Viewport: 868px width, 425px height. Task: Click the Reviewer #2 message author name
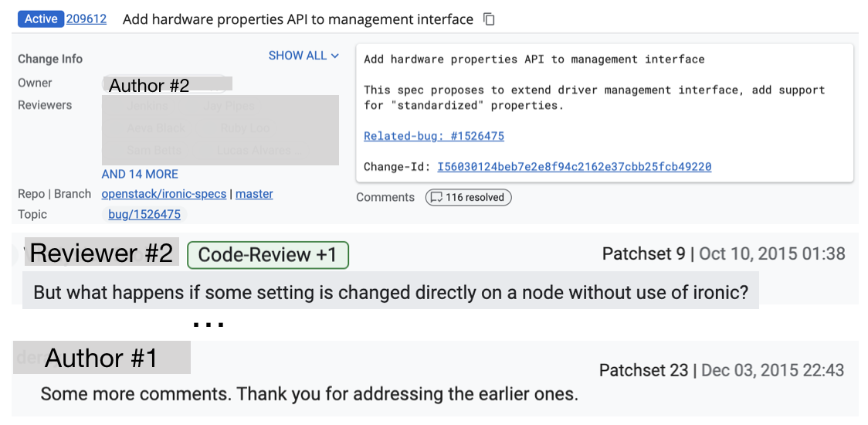pyautogui.click(x=101, y=253)
